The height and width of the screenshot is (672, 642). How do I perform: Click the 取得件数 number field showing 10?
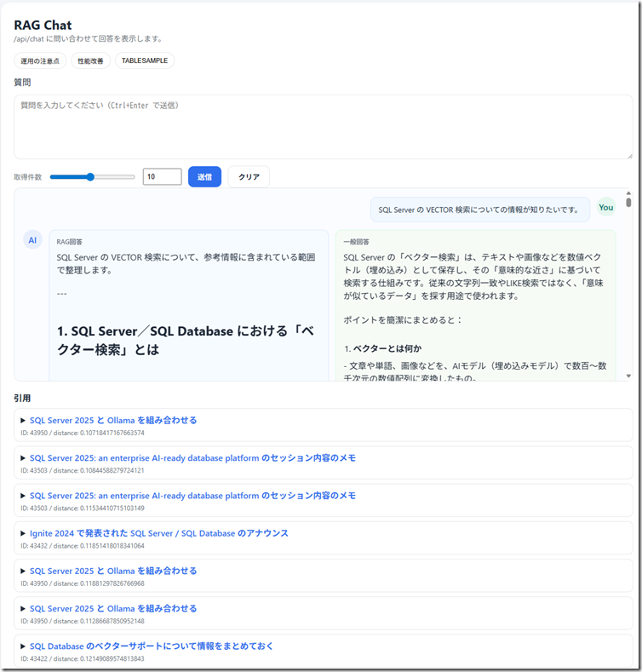[162, 176]
